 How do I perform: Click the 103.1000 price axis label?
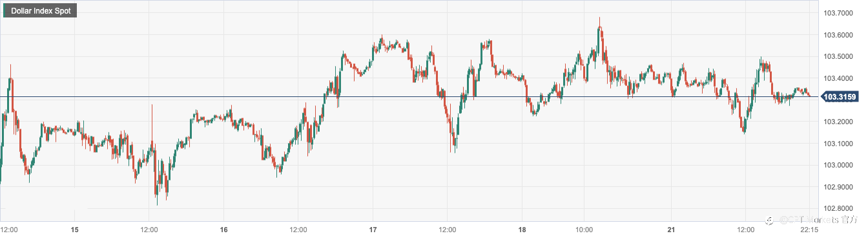pos(840,144)
